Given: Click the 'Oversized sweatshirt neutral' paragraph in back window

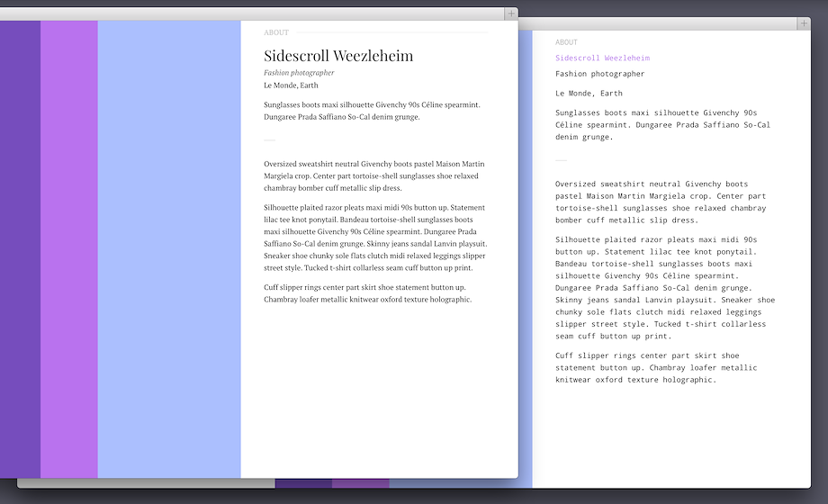Looking at the screenshot, I should [661, 202].
